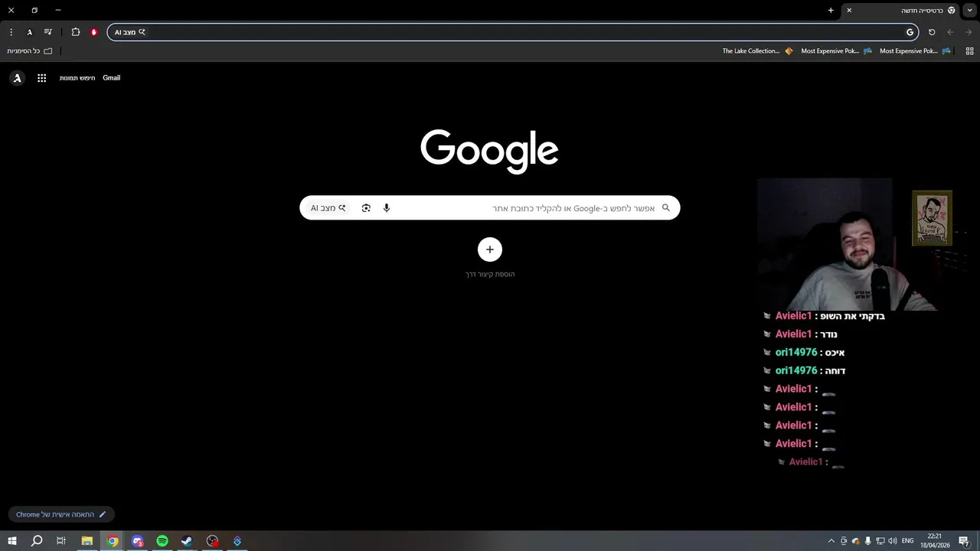Image resolution: width=980 pixels, height=551 pixels.
Task: Close the כרטיסייה חדשה tab
Action: click(x=849, y=11)
